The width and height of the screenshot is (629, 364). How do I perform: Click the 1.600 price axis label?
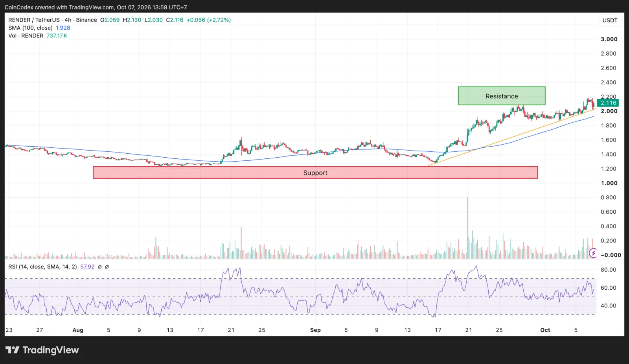pyautogui.click(x=609, y=140)
